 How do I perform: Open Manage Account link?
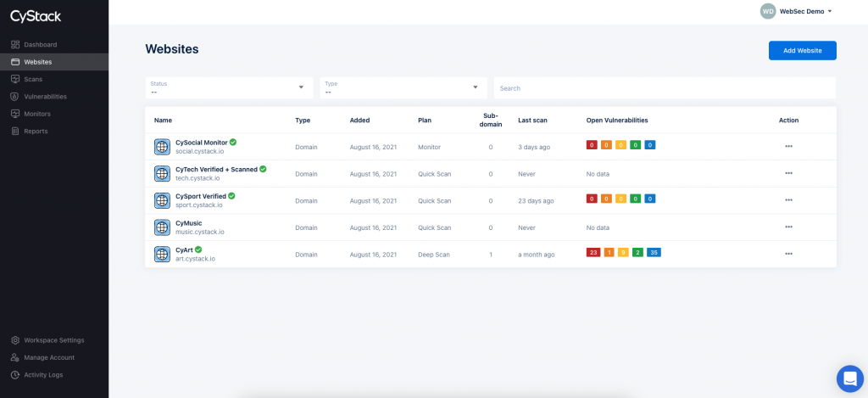(x=49, y=357)
